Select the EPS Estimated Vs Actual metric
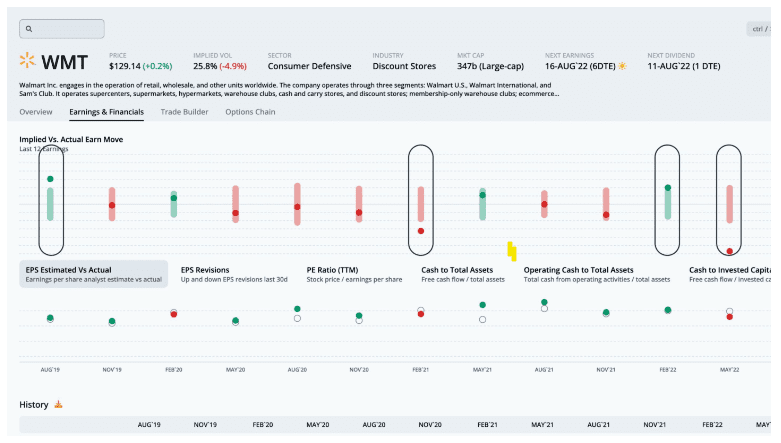The width and height of the screenshot is (781, 443). 92,274
